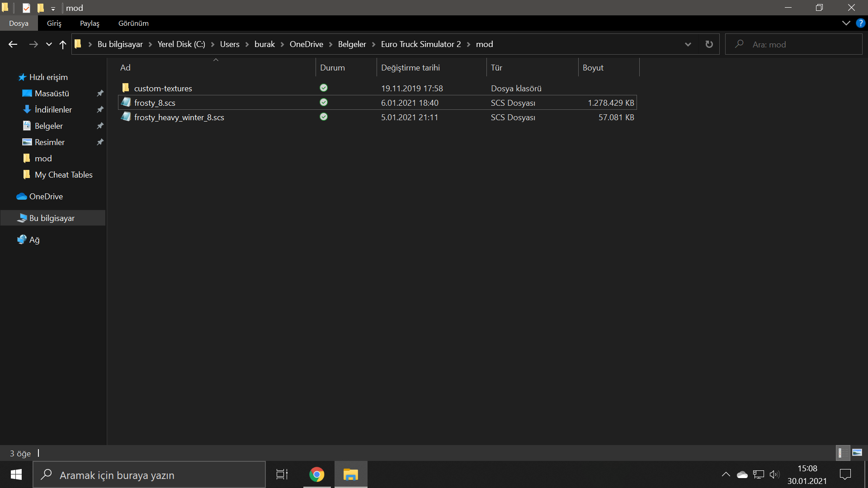Click the OneDrive cloud tray icon

(742, 474)
